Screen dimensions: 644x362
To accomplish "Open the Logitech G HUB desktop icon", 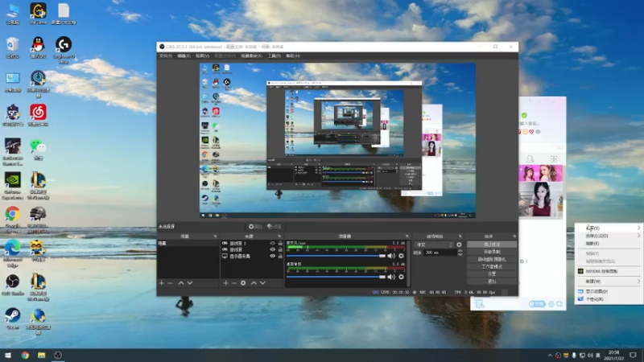I will [x=64, y=49].
